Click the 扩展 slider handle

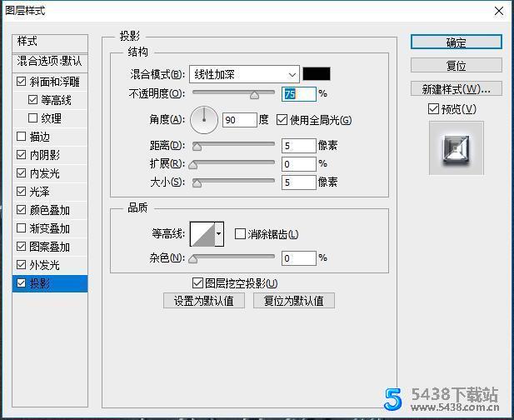pyautogui.click(x=193, y=165)
